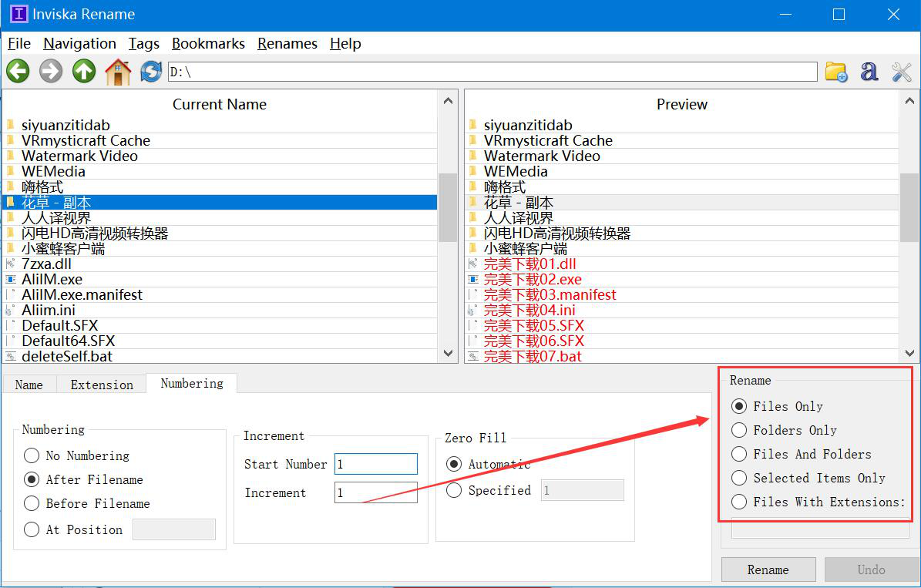
Task: Click 完美下载07.bat in Preview list
Action: pyautogui.click(x=682, y=356)
